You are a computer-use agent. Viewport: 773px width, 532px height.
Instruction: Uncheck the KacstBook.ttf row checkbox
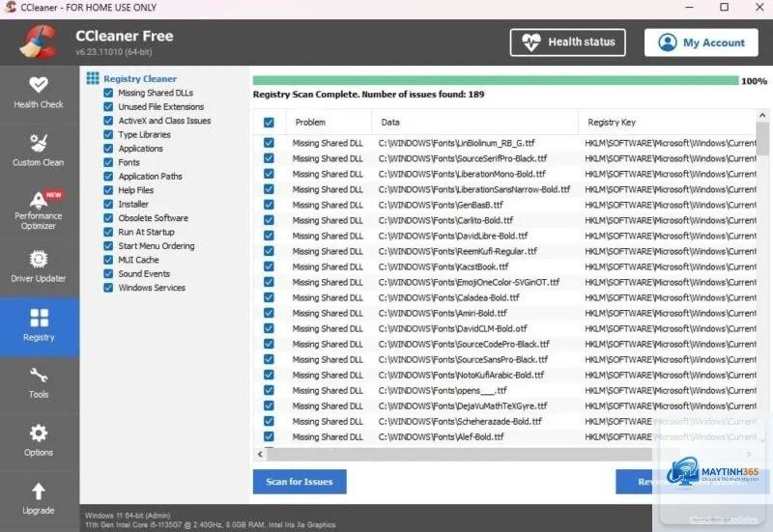tap(269, 266)
